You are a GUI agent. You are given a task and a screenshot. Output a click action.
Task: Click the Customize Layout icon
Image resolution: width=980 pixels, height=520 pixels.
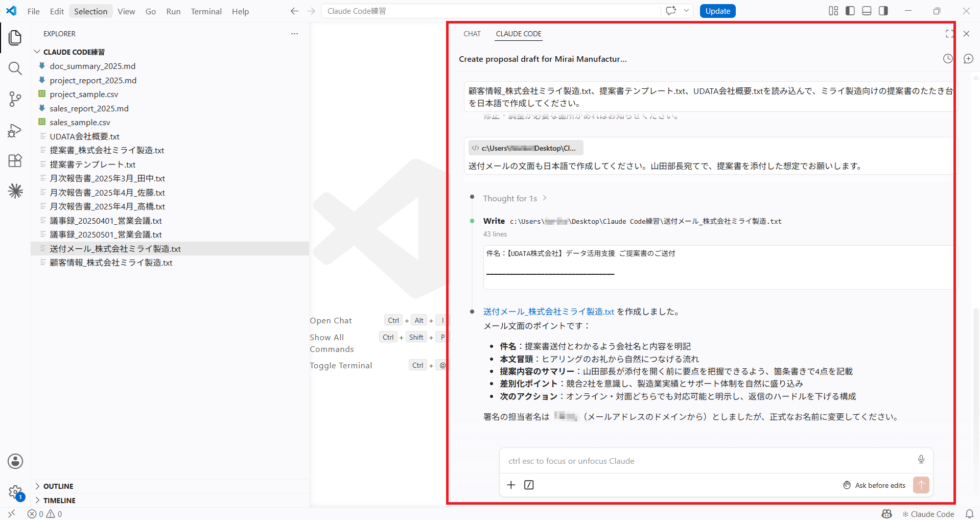click(833, 11)
